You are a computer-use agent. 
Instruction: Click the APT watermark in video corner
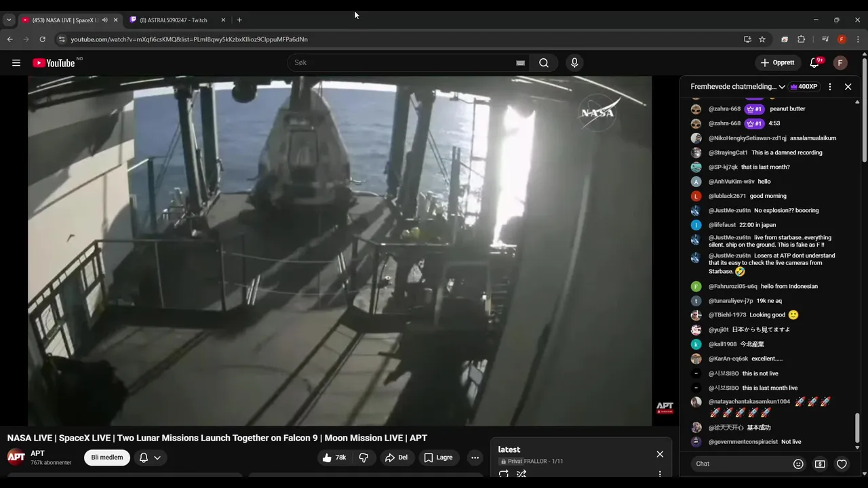[x=665, y=408]
